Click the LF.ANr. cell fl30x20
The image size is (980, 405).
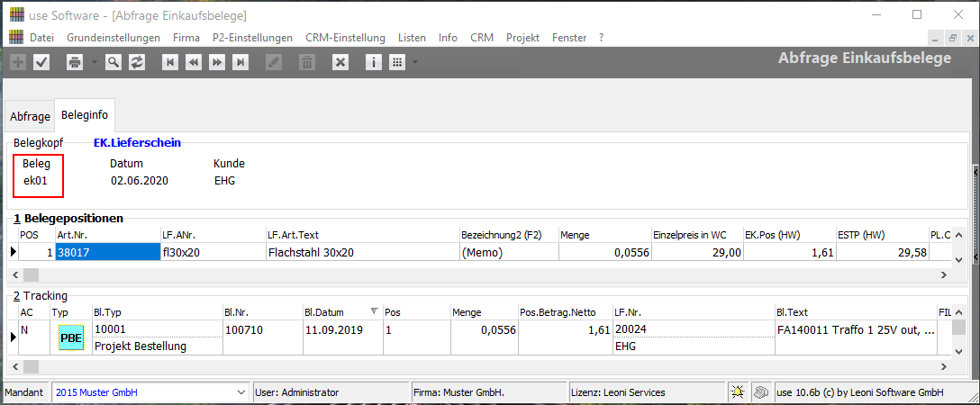(213, 252)
